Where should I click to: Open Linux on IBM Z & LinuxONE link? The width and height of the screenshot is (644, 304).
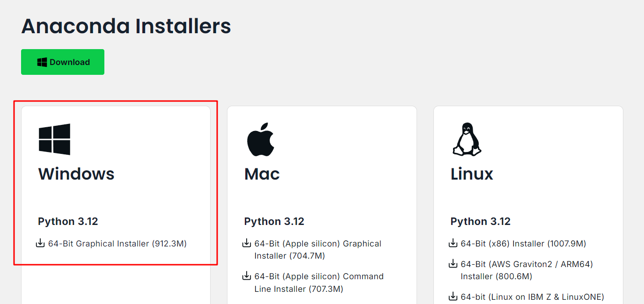tap(533, 297)
